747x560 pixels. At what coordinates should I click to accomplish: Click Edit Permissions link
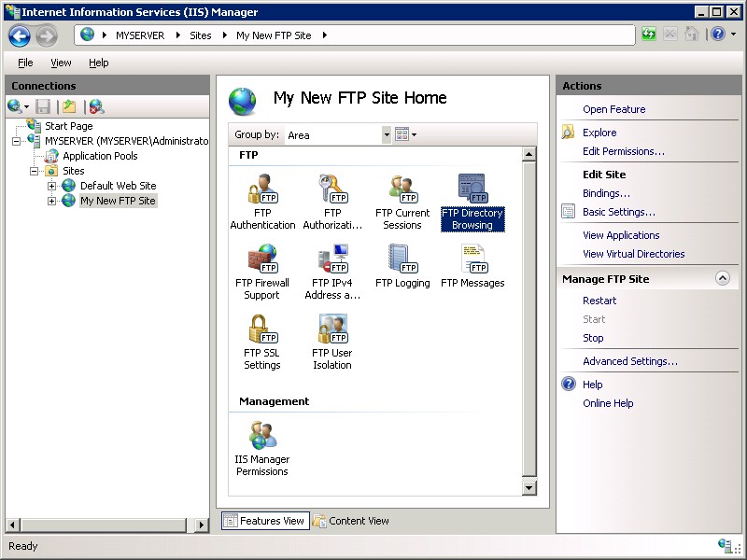click(624, 151)
